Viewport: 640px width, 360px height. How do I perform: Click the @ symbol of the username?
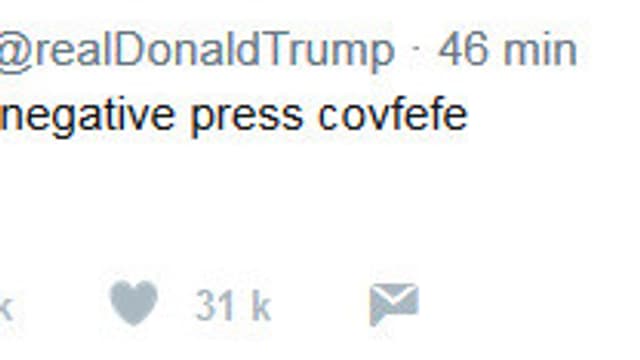[15, 52]
